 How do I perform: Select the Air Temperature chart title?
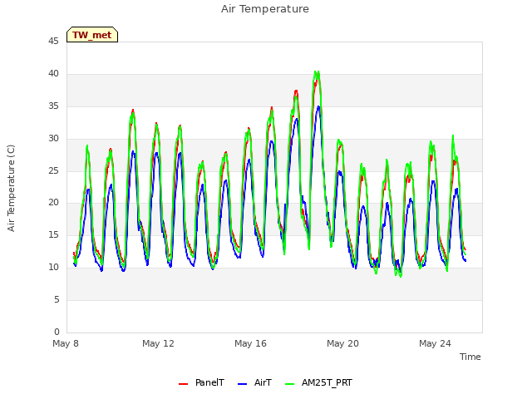[x=265, y=9]
